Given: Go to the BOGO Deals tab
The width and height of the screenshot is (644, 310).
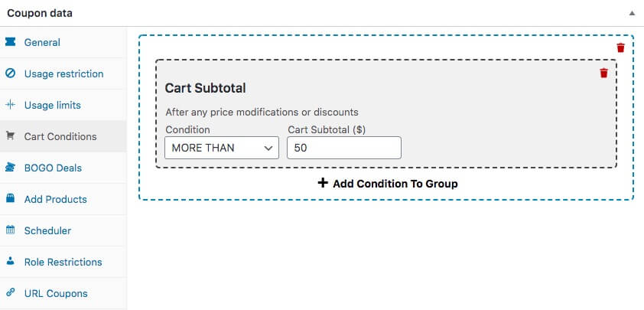Looking at the screenshot, I should [x=53, y=168].
